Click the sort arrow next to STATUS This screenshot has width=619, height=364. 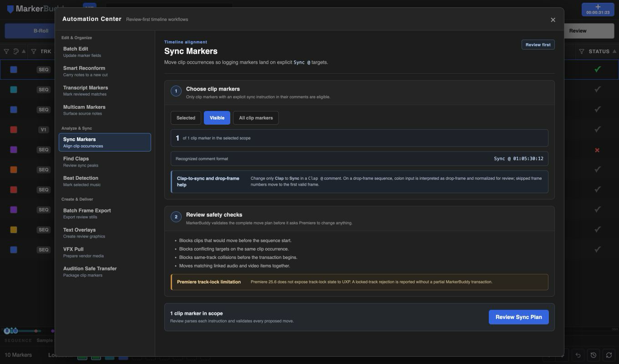[x=614, y=51]
